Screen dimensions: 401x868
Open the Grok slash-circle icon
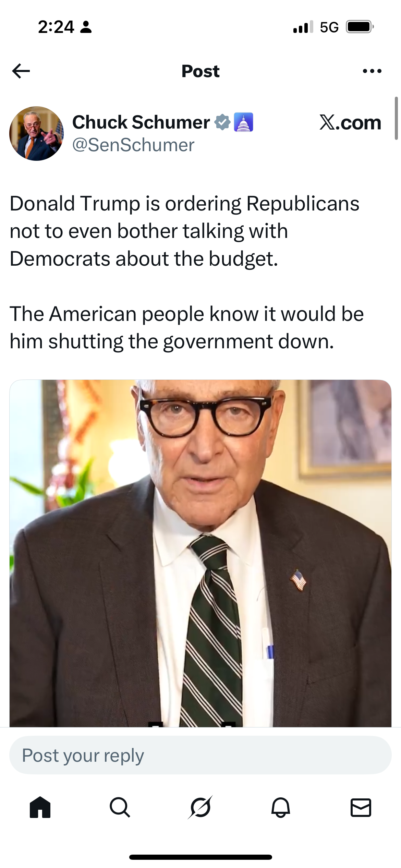pyautogui.click(x=200, y=807)
